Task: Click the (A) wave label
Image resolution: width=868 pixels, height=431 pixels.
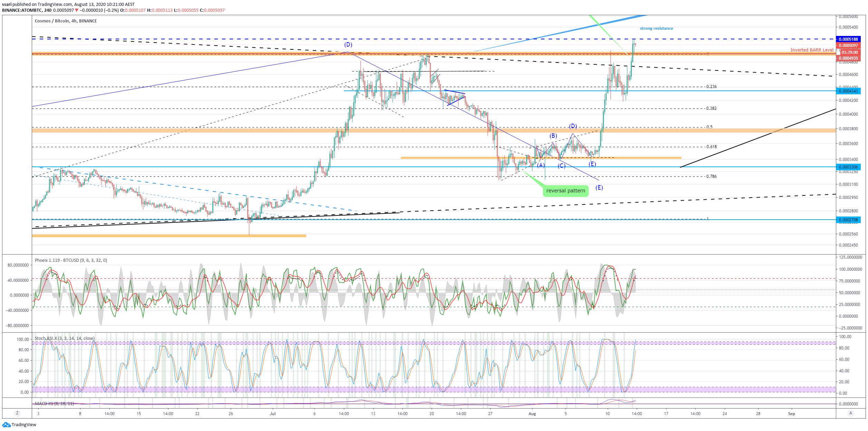Action: tap(541, 165)
